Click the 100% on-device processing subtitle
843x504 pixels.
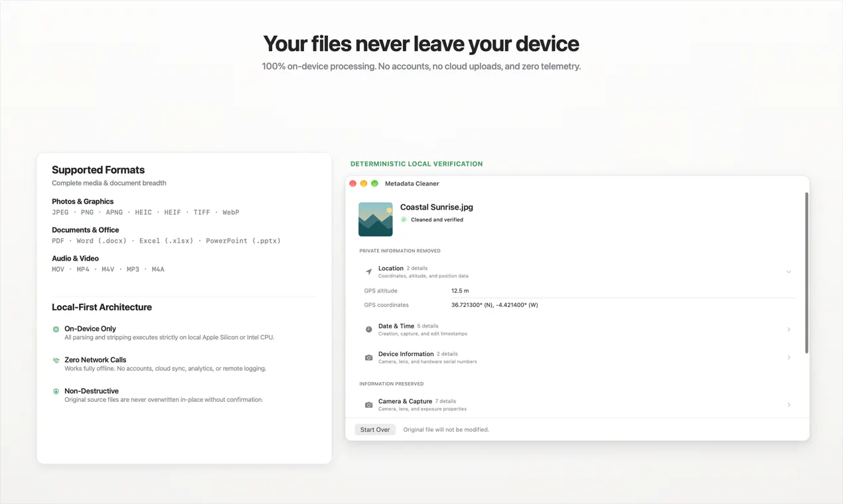pyautogui.click(x=421, y=66)
